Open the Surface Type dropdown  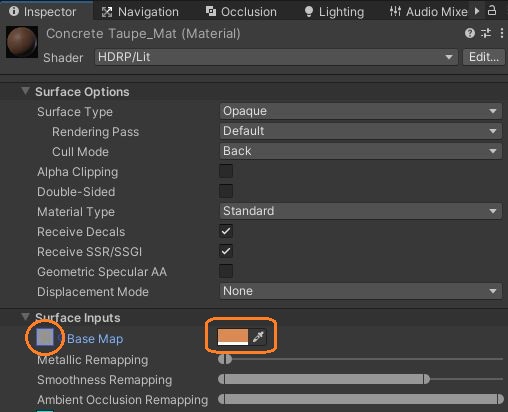[x=361, y=111]
